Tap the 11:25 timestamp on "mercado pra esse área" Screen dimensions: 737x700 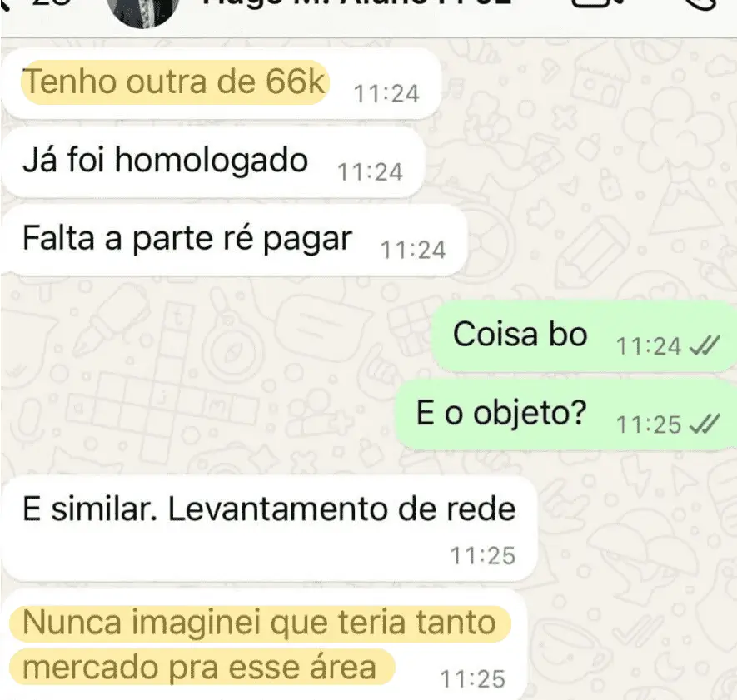pos(472,679)
